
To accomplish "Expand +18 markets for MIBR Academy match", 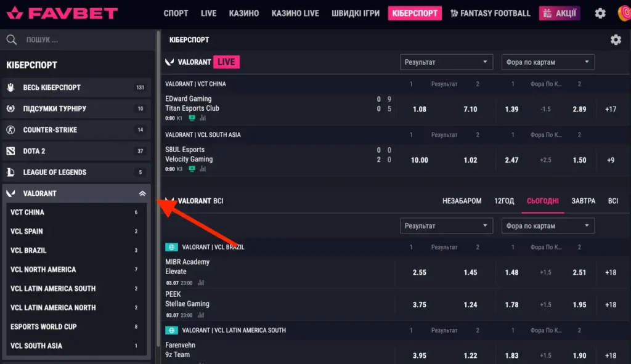I will (x=611, y=272).
